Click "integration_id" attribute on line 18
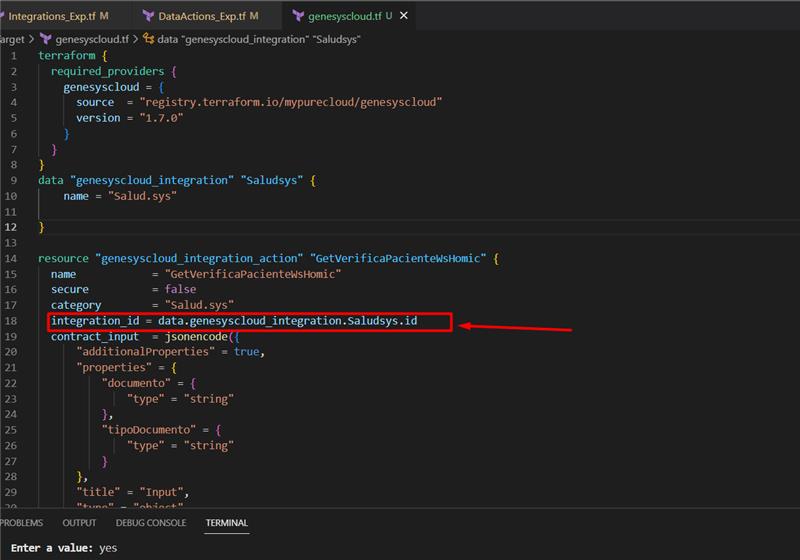 coord(95,321)
